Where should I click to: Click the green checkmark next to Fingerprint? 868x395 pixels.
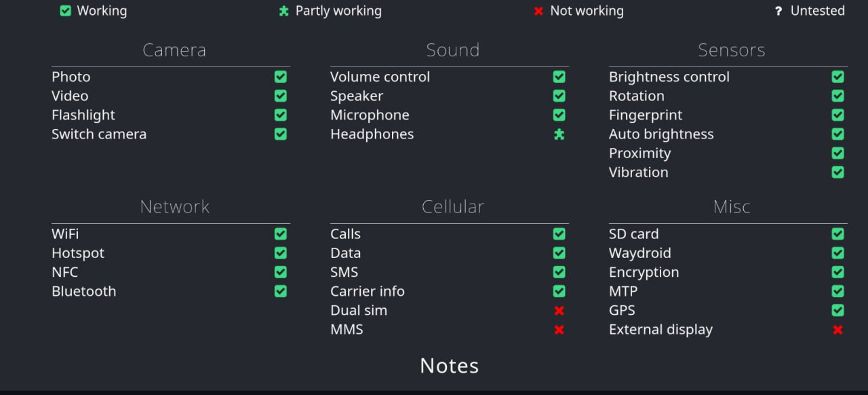click(837, 115)
